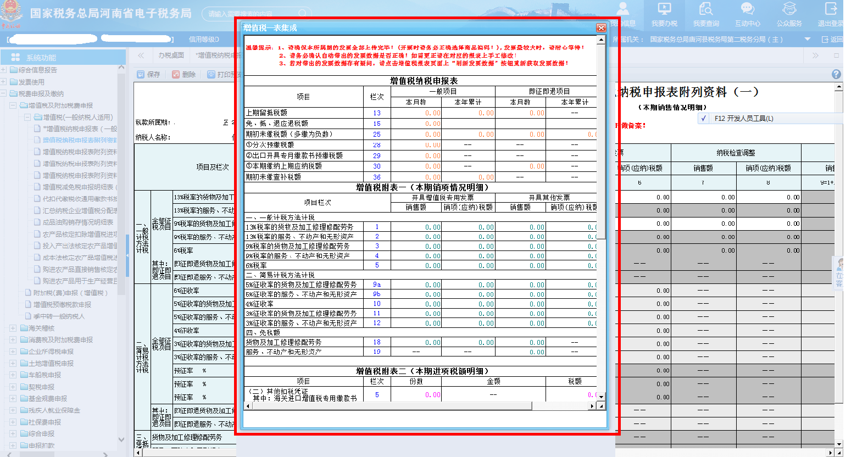Open the 互动中心 chat icon
The width and height of the screenshot is (868, 457).
[748, 14]
